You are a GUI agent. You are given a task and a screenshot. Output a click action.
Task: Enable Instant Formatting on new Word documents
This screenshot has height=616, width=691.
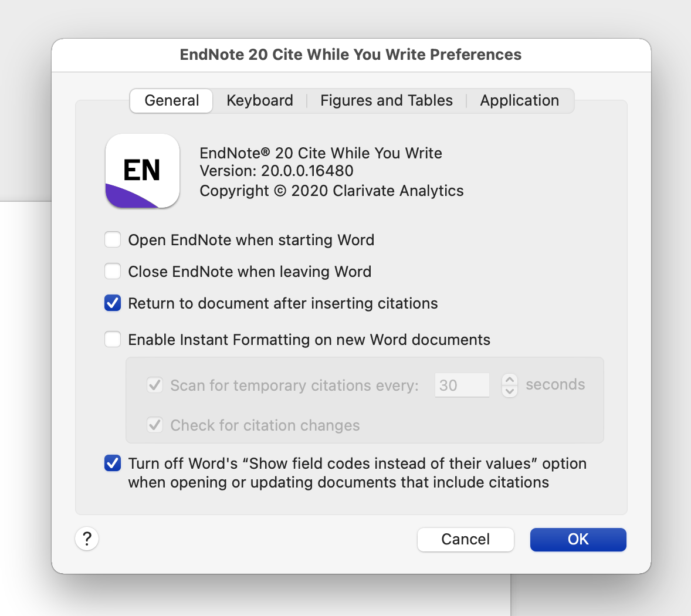[x=113, y=340]
